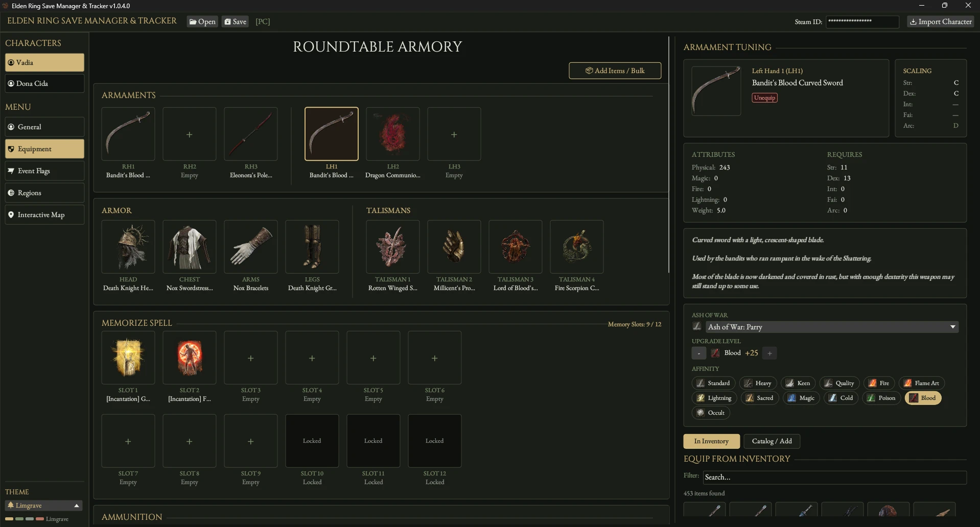Unequip the Bandit's Blood Curved Sword
This screenshot has width=980, height=527.
coord(765,98)
